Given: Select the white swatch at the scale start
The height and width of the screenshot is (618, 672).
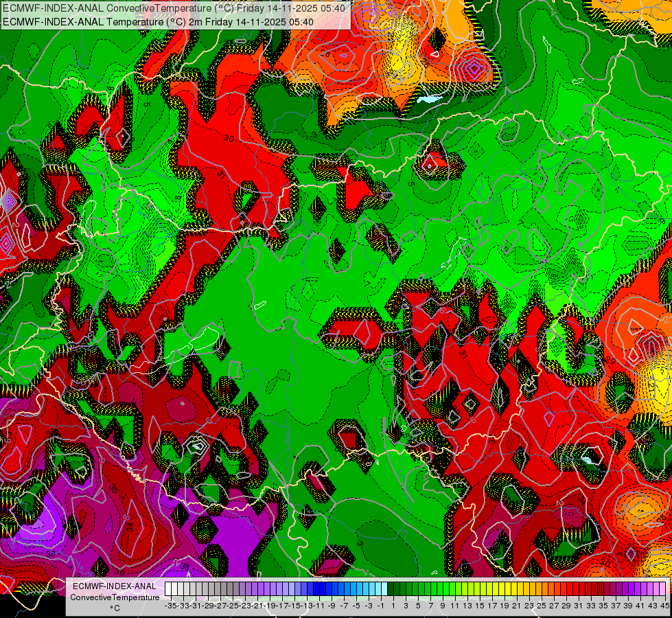Looking at the screenshot, I should [168, 588].
